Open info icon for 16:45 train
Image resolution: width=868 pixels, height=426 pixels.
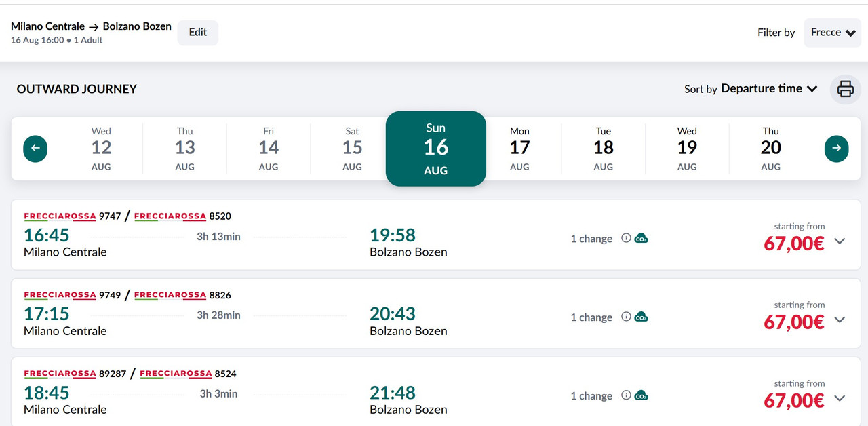pyautogui.click(x=626, y=238)
